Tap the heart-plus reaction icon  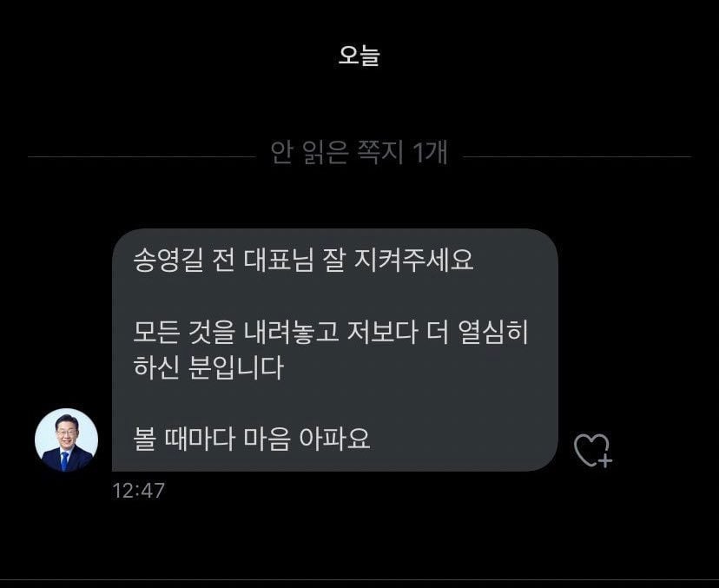point(593,451)
